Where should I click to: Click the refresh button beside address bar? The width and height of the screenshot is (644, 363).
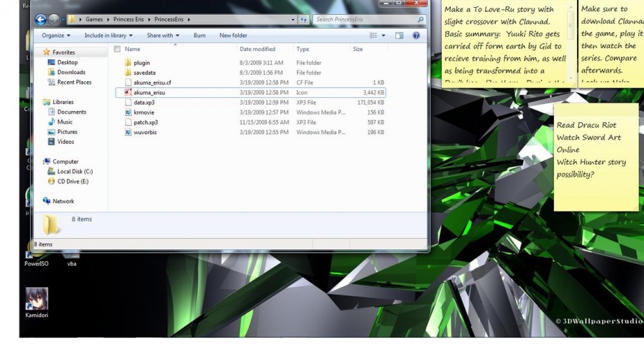(304, 20)
